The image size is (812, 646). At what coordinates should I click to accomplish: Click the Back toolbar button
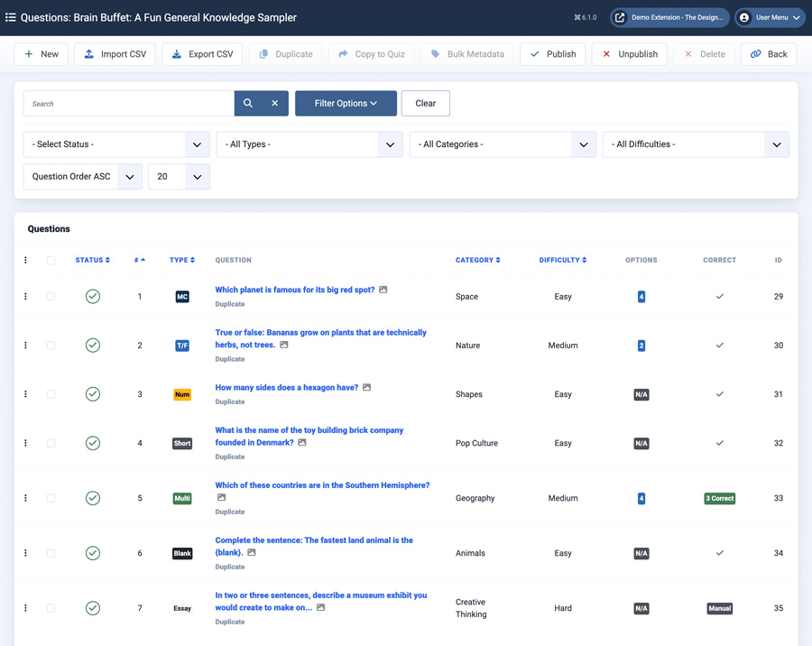(769, 54)
